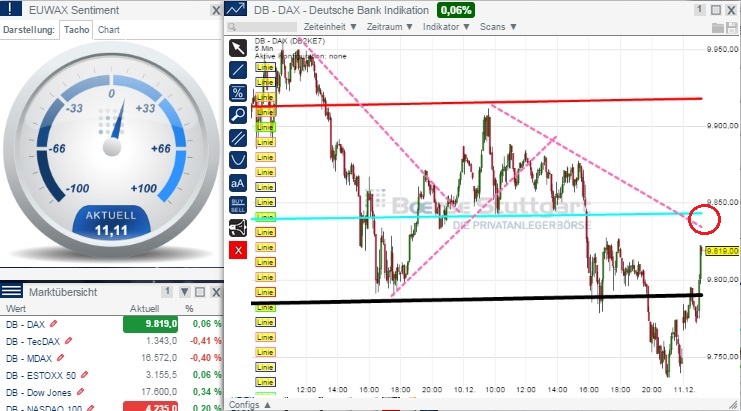The width and height of the screenshot is (741, 411).
Task: Expand the Configs panel
Action: click(250, 405)
